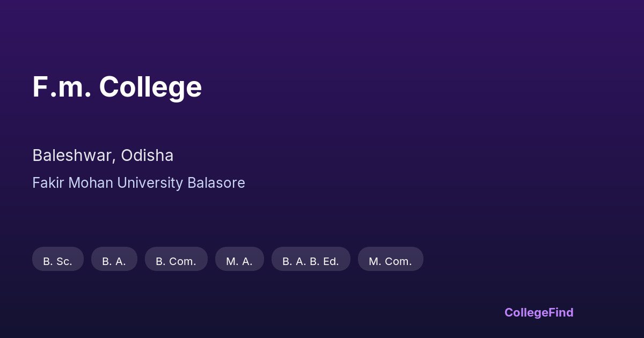Click the word "University" in the affiliation text
644x338 pixels.
150,183
